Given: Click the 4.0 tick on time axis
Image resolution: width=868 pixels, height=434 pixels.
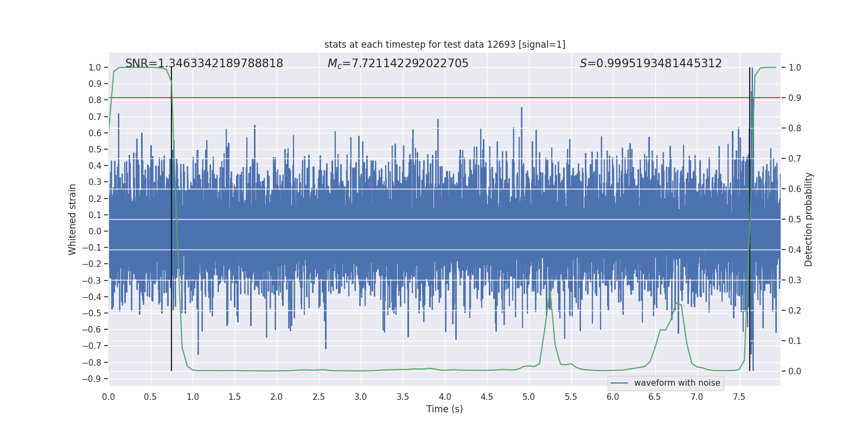Looking at the screenshot, I should tap(445, 397).
